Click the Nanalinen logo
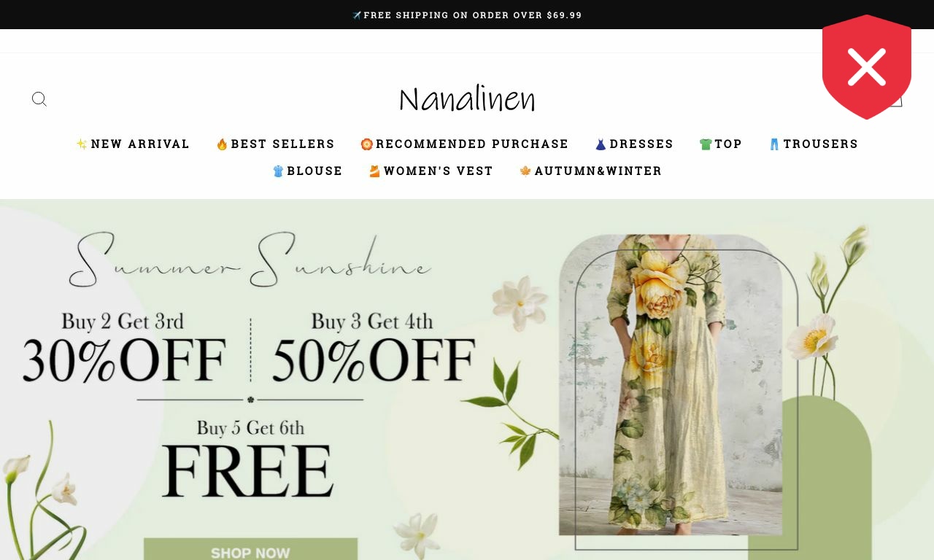This screenshot has width=934, height=560. (467, 99)
